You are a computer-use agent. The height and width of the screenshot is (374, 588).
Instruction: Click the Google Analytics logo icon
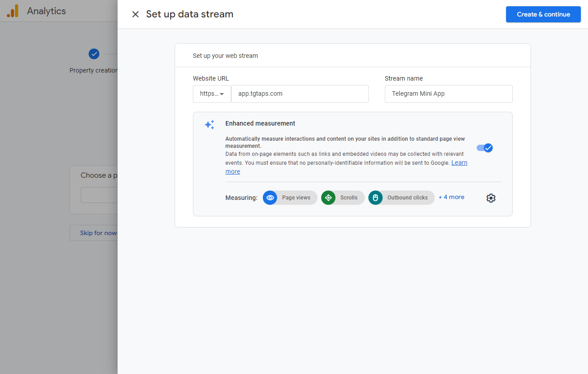tap(12, 11)
